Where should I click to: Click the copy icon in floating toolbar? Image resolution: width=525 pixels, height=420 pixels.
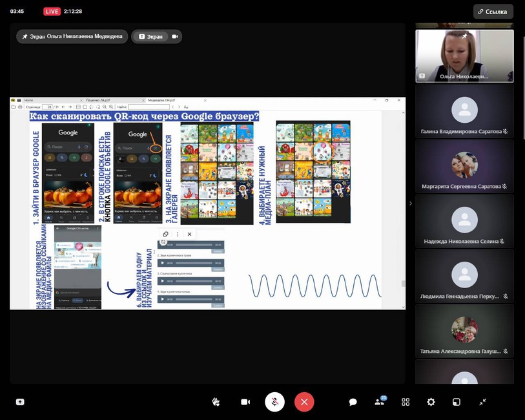165,234
